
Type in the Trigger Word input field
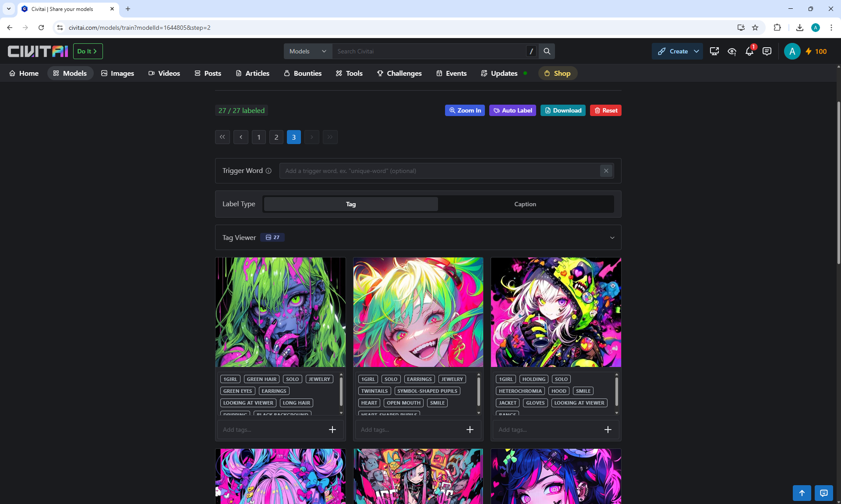[438, 171]
